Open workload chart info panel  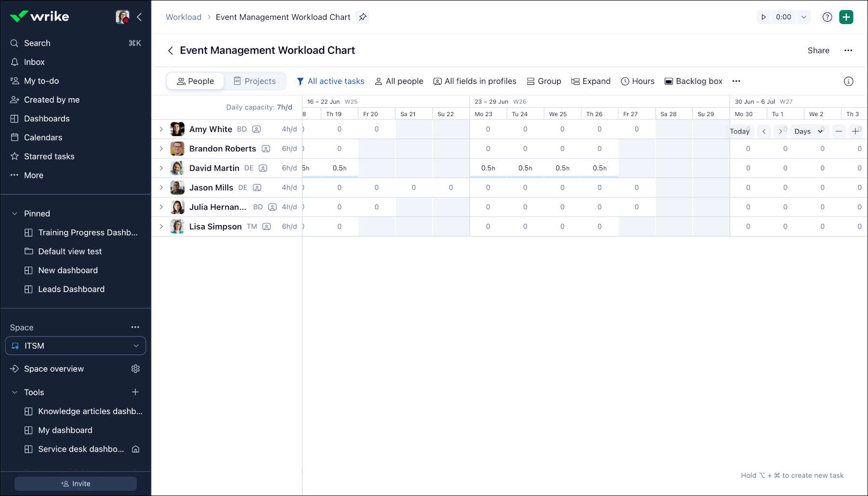coord(848,81)
